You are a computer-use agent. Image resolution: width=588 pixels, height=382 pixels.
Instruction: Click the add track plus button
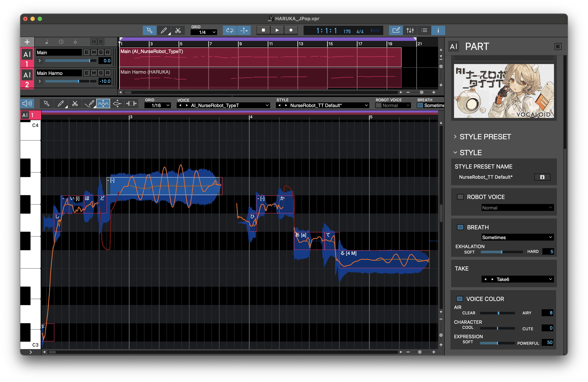click(x=27, y=42)
